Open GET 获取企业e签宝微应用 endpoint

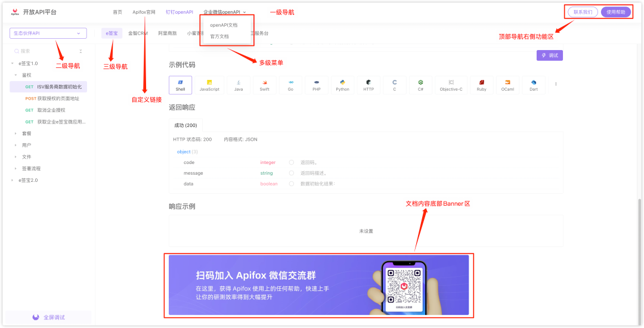click(48, 122)
